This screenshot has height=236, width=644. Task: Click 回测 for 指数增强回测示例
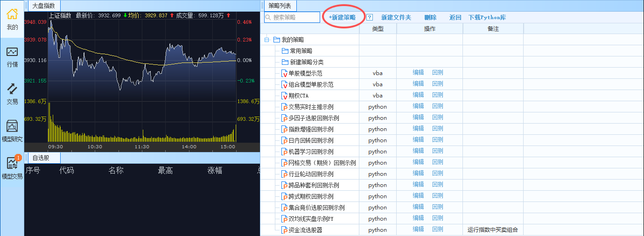(438, 128)
